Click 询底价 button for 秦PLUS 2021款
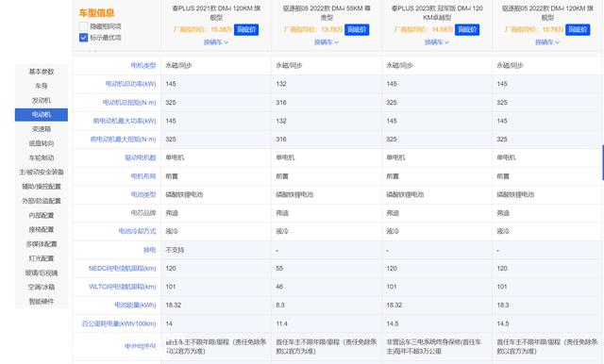 point(246,29)
